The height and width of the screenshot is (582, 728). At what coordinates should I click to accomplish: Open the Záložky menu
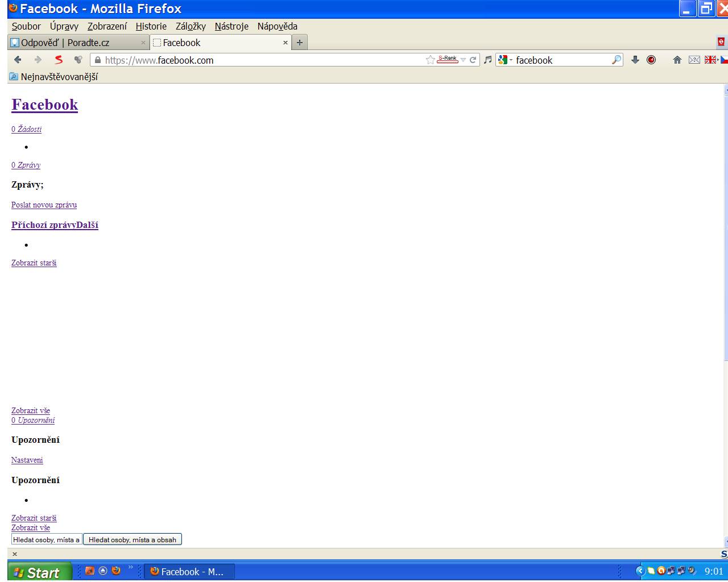tap(191, 26)
